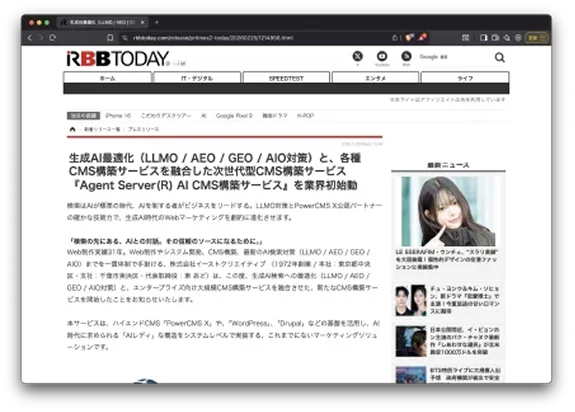Follow the 韓国ドラマ topic link
Screen dimensions: 575x412
tap(275, 116)
